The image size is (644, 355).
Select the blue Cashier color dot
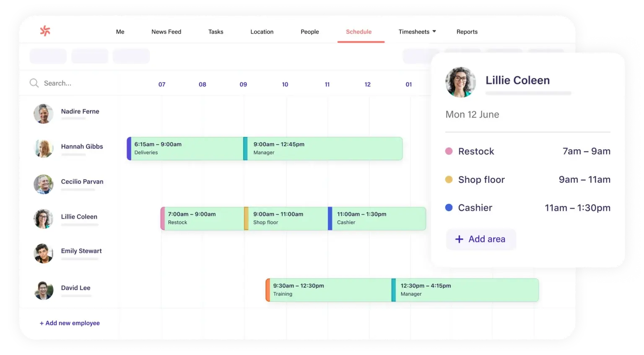pyautogui.click(x=449, y=208)
